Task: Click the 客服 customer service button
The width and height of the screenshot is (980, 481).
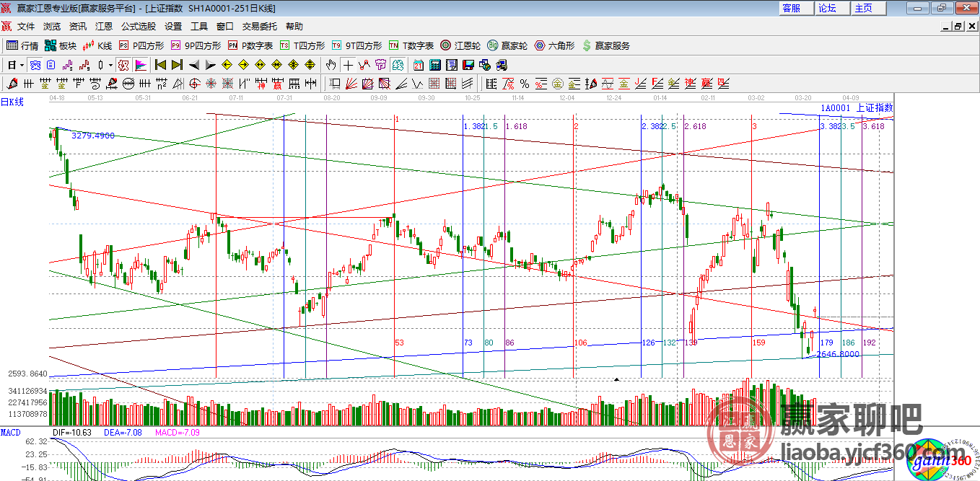Action: coord(796,8)
